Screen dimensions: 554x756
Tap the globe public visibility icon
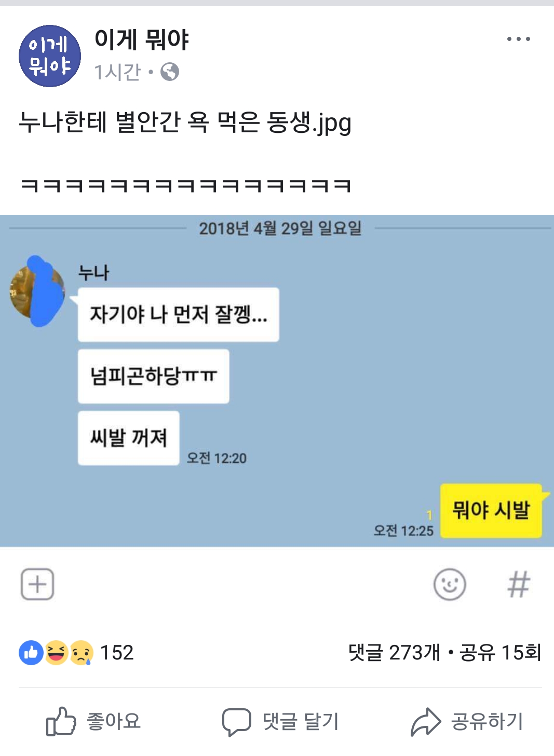pyautogui.click(x=170, y=72)
